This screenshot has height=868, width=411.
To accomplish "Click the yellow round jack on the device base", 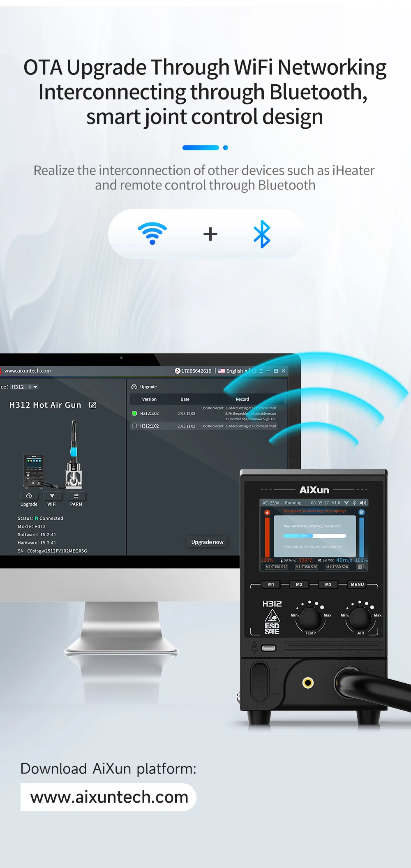I will (x=308, y=683).
